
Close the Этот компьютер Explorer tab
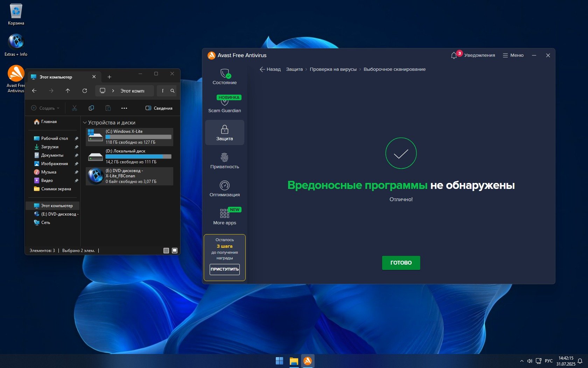click(94, 77)
